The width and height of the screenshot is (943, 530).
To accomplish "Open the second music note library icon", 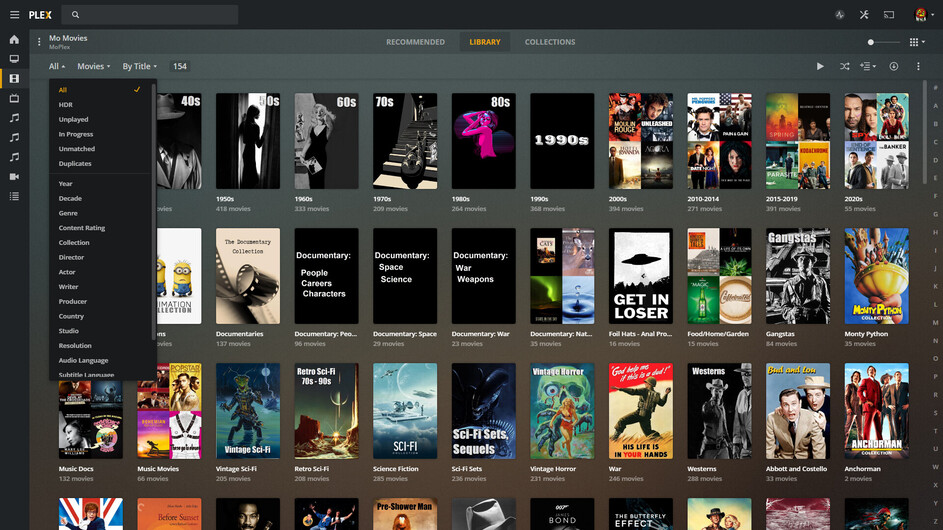I will [x=14, y=137].
